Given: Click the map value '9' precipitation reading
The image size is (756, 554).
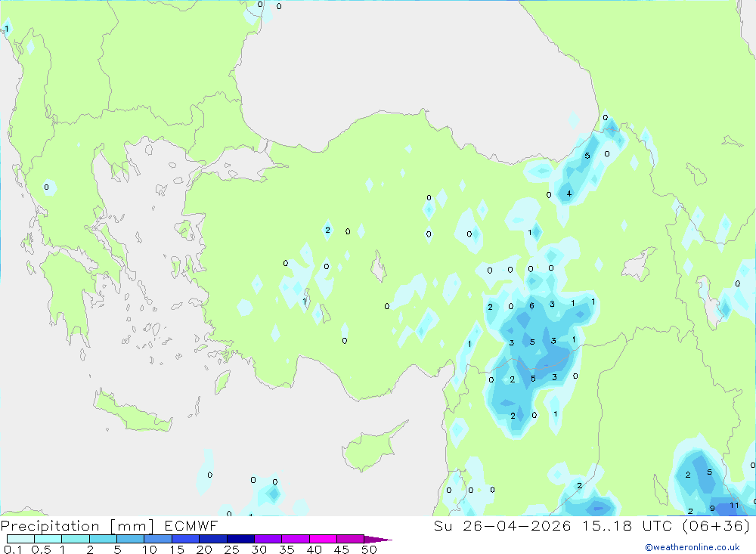Looking at the screenshot, I should pos(712,508).
